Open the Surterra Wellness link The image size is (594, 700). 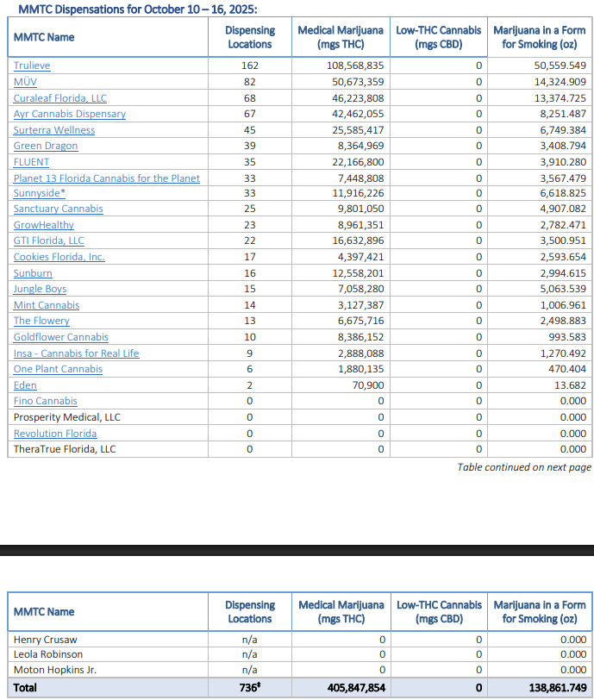[x=53, y=130]
